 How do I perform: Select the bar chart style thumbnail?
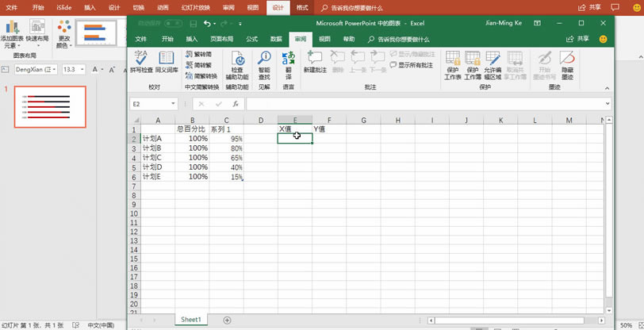pos(96,33)
